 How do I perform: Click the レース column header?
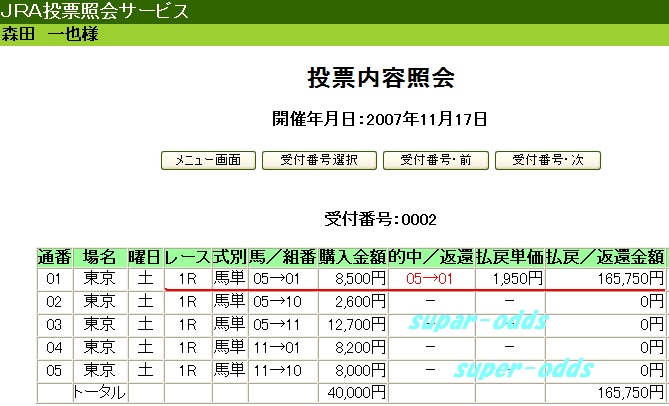coord(187,257)
